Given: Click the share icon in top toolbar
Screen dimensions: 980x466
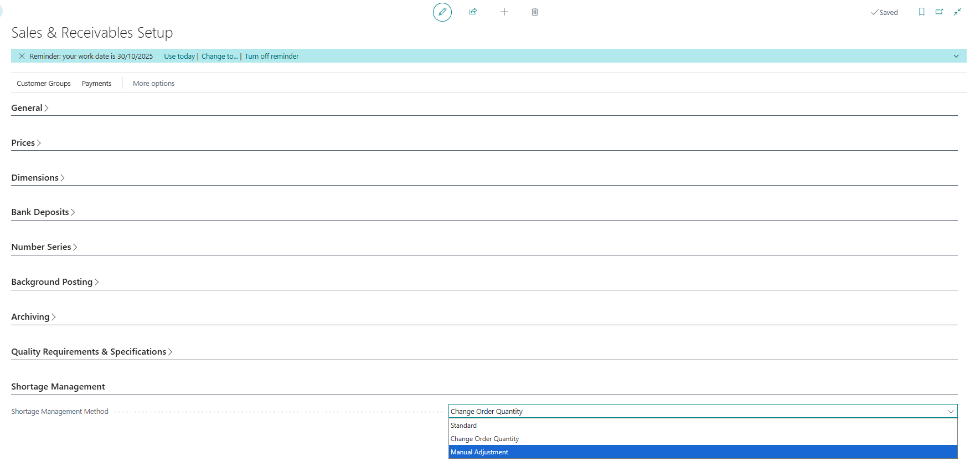Looking at the screenshot, I should [x=473, y=12].
